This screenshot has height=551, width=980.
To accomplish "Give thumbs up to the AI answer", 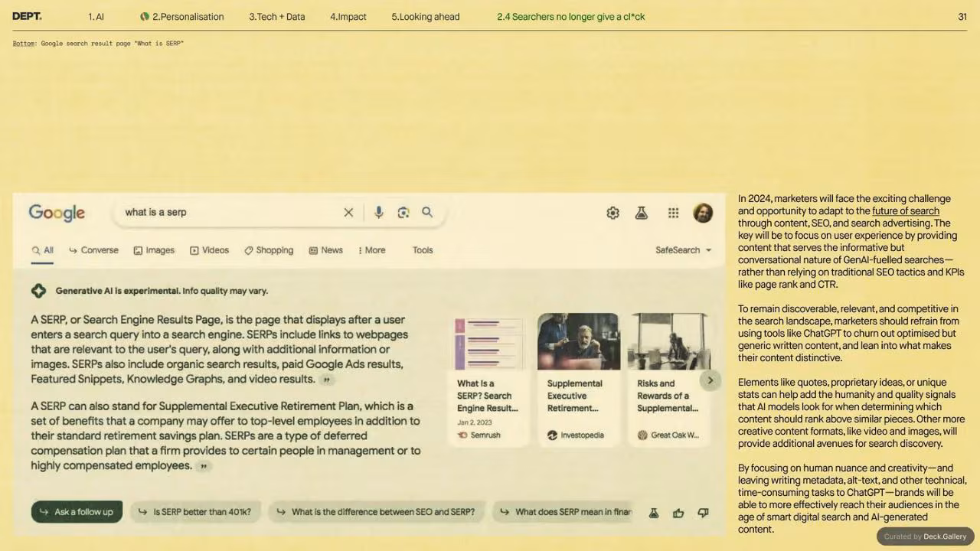I will 678,513.
